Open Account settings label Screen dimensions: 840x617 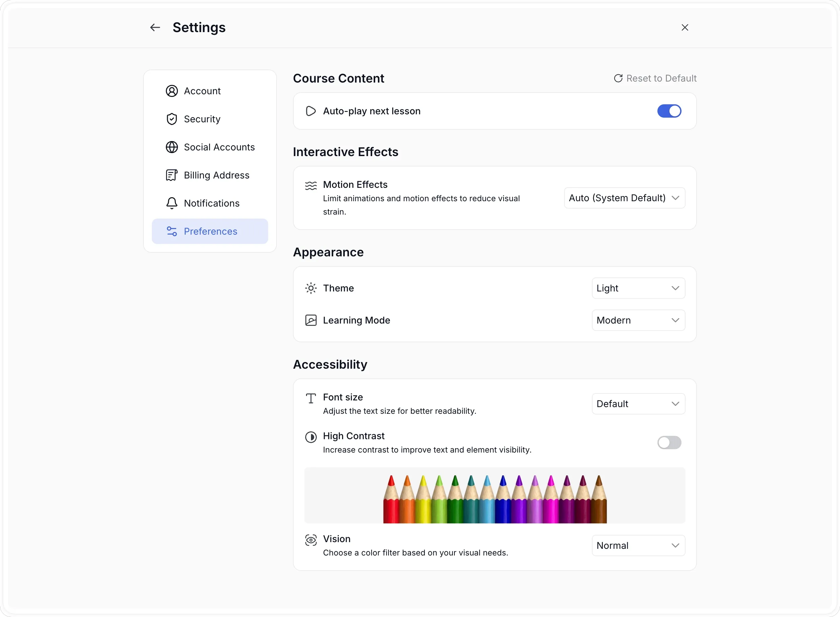(x=202, y=91)
